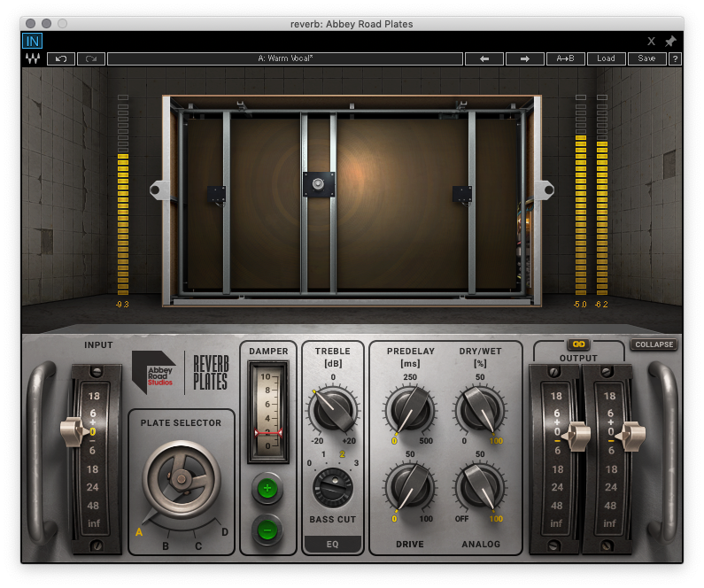Click the Plate Selector wheel

coord(182,478)
